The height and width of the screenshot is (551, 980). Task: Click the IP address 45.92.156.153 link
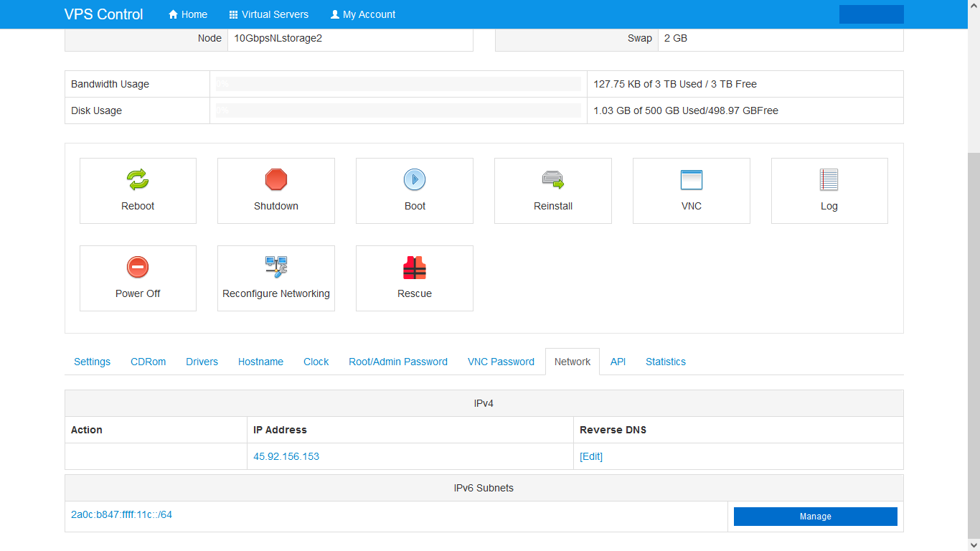click(286, 456)
